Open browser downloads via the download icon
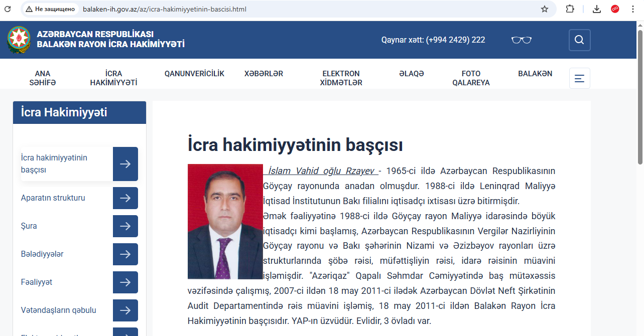Image resolution: width=644 pixels, height=336 pixels. click(596, 9)
